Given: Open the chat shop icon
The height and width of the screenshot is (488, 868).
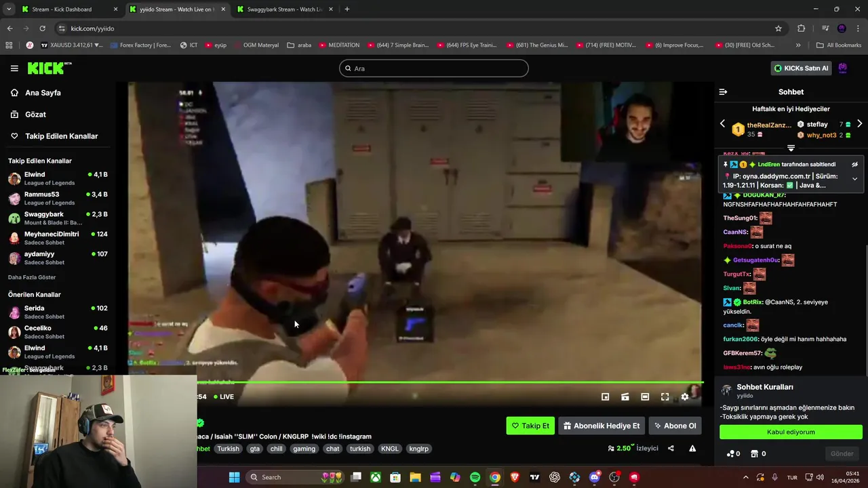Looking at the screenshot, I should [x=758, y=453].
